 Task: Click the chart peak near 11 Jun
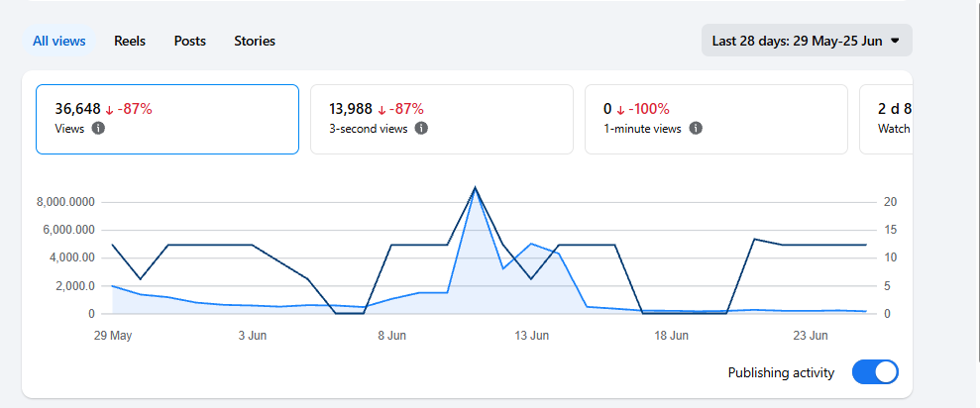tap(475, 187)
